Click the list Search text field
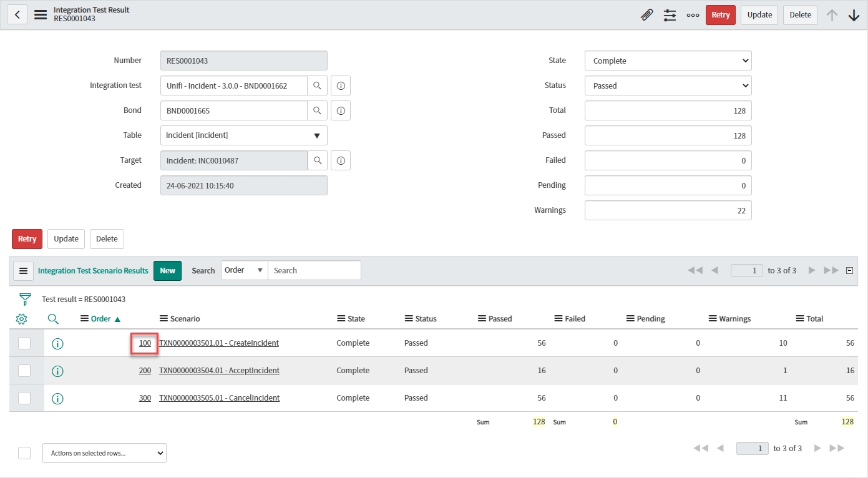This screenshot has height=478, width=868. click(x=314, y=270)
